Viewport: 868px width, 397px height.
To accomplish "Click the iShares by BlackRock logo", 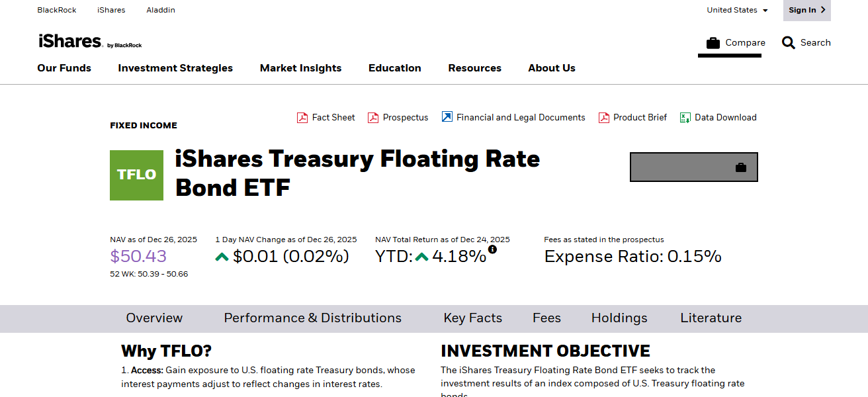I will point(89,42).
